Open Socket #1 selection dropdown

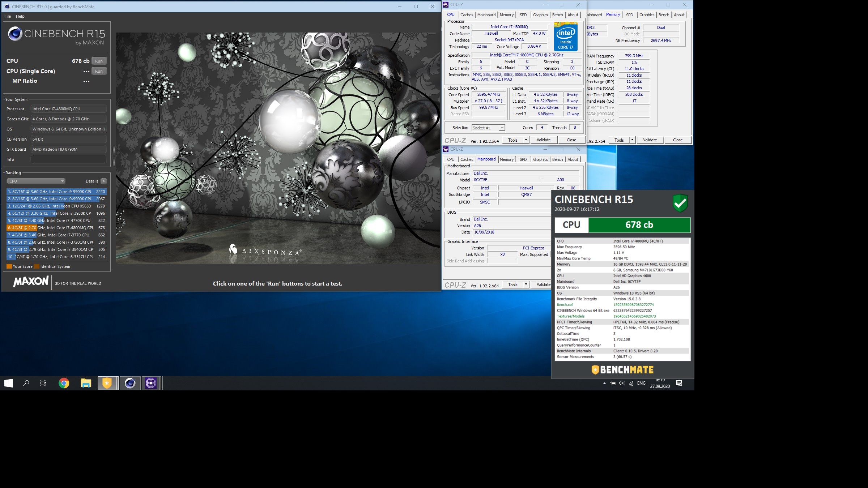tap(488, 128)
